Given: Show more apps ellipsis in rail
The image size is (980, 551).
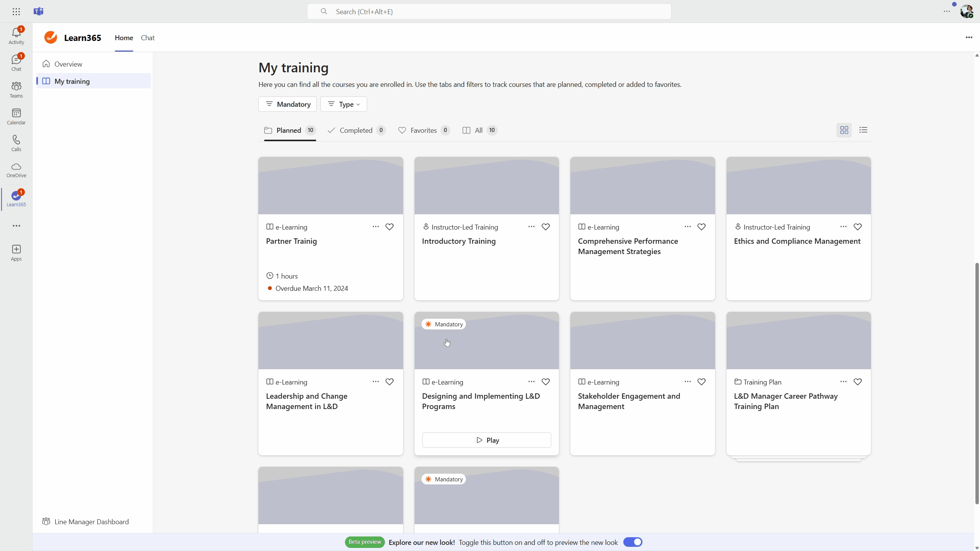Looking at the screenshot, I should coord(16,226).
